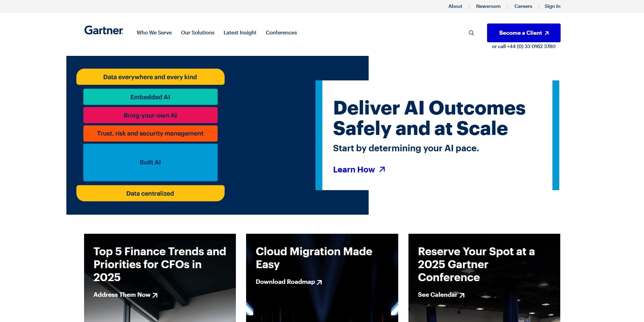Open the Our Solutions menu
The image size is (644, 322).
pos(198,33)
